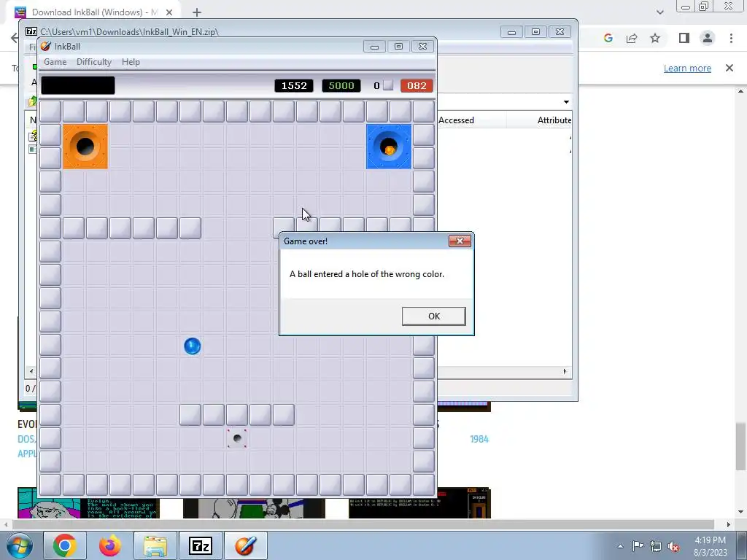Minimize the InkBall window

374,46
